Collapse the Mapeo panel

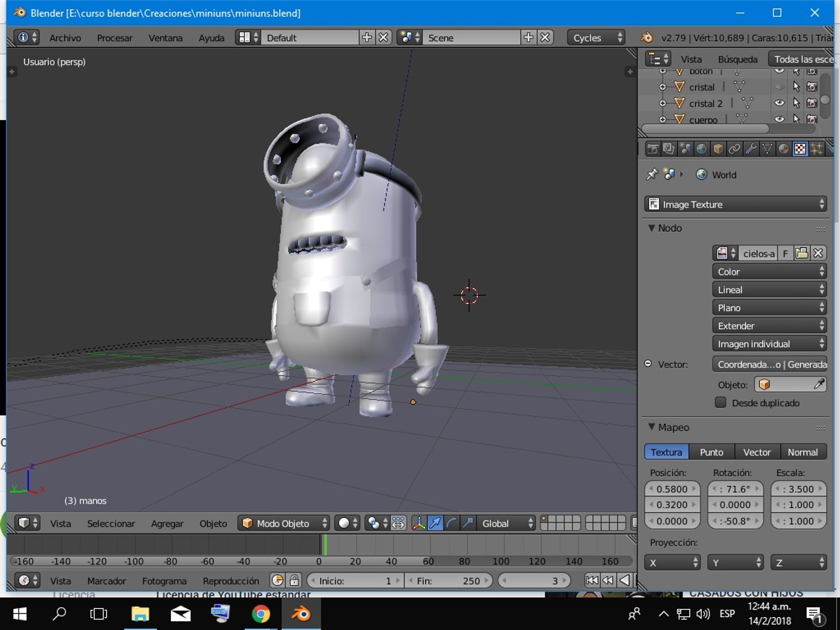click(x=652, y=427)
